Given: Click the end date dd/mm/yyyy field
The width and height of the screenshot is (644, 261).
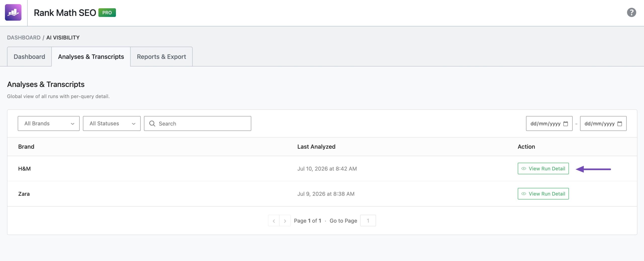Looking at the screenshot, I should [603, 123].
